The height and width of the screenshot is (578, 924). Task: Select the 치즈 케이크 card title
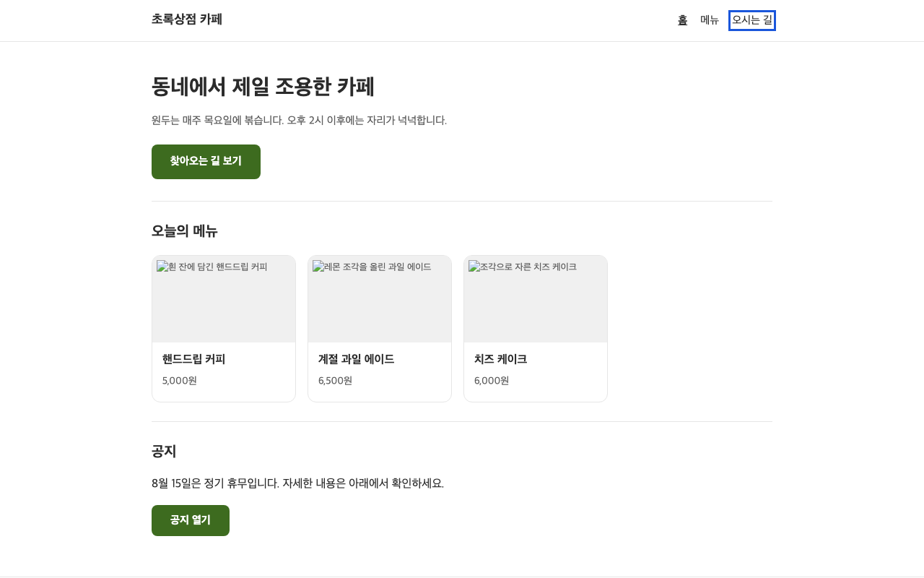[500, 359]
